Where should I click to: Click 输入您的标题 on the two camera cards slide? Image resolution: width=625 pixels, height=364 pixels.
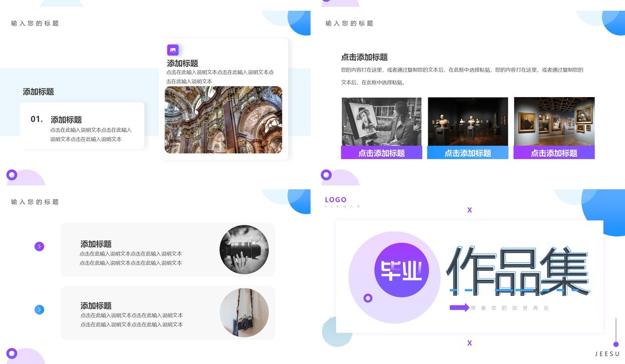coord(35,202)
